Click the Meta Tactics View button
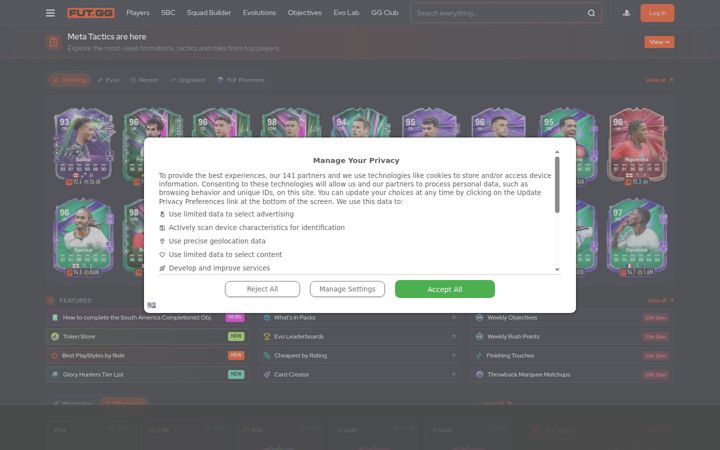The image size is (720, 450). [x=659, y=42]
